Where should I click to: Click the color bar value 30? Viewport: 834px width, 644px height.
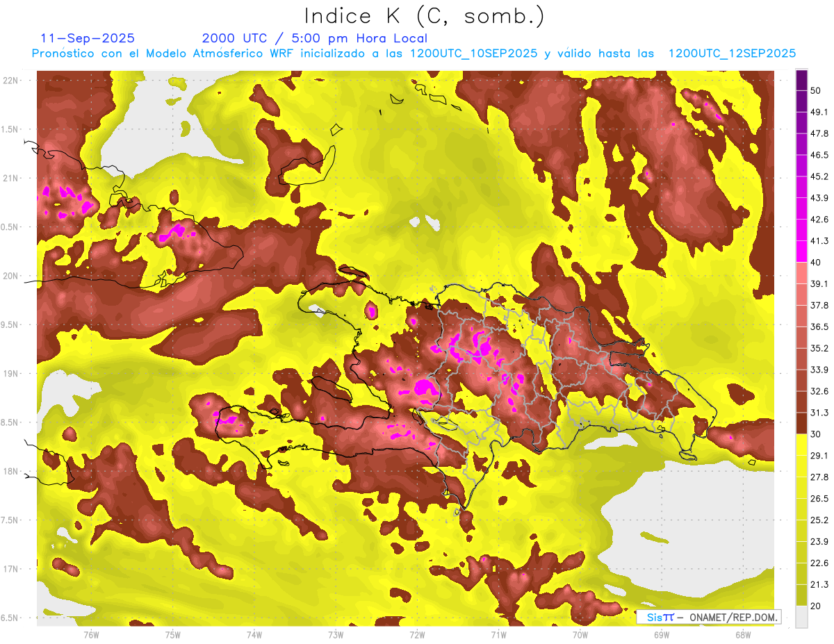815,434
